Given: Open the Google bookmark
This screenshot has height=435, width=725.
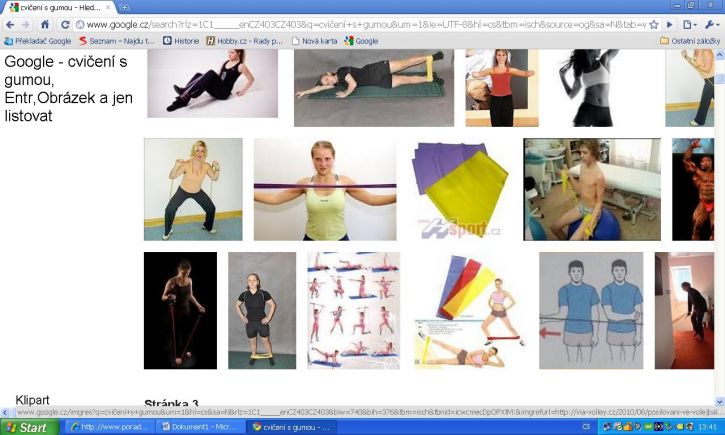Looking at the screenshot, I should coord(361,41).
